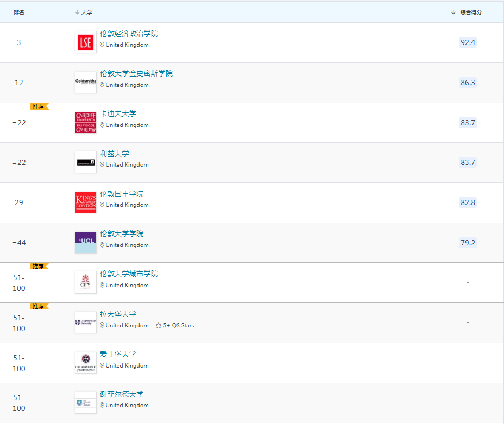Open the 伦敦经济政治学院 link
This screenshot has width=504, height=424.
point(129,34)
